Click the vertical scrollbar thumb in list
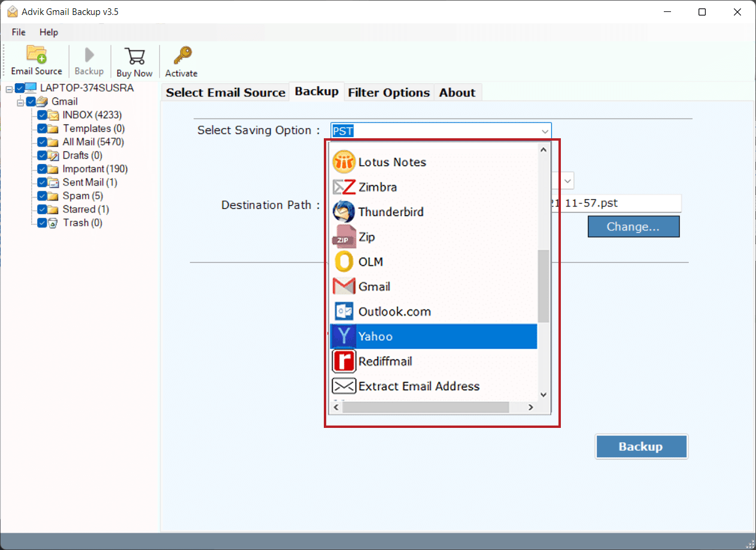Image resolution: width=756 pixels, height=550 pixels. pyautogui.click(x=544, y=286)
